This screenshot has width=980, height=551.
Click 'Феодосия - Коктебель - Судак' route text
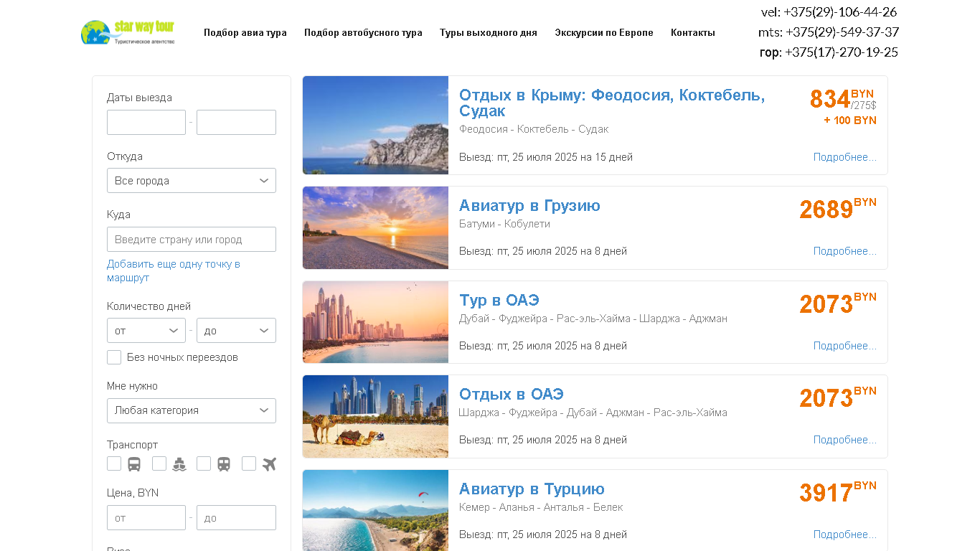tap(534, 129)
